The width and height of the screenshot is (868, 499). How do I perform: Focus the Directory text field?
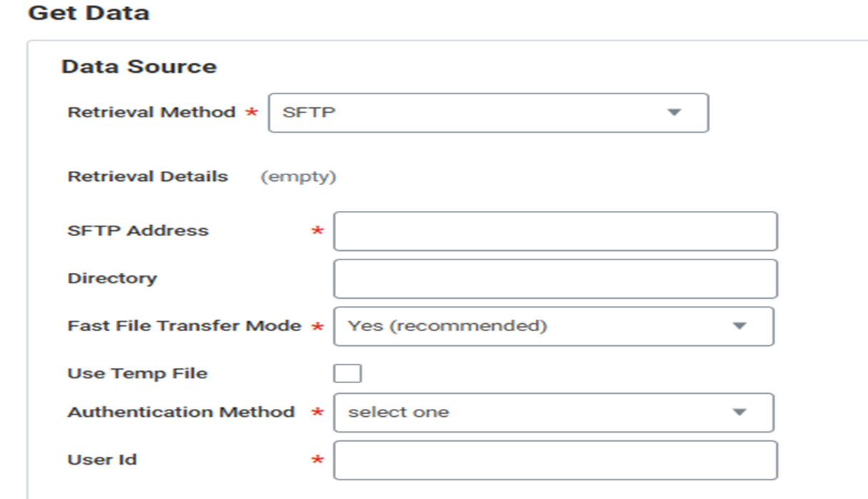[555, 279]
